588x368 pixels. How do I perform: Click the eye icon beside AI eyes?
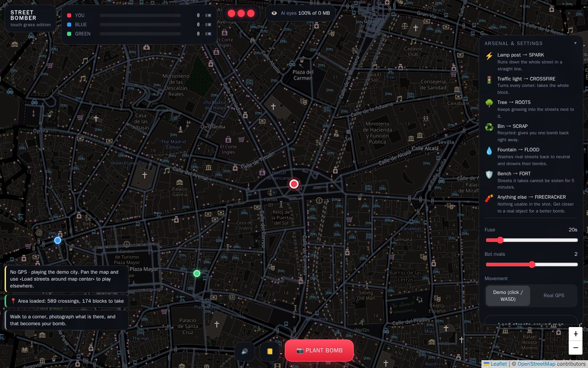274,13
